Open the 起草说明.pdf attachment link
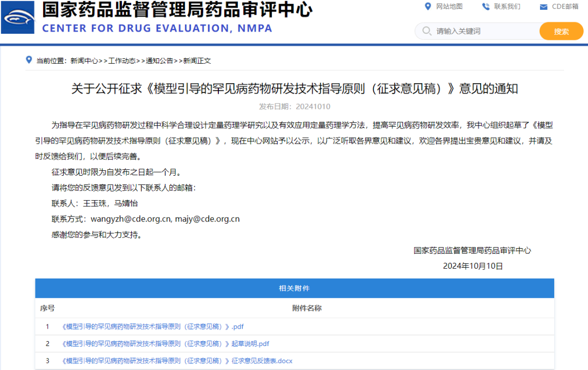The width and height of the screenshot is (588, 370). tap(164, 343)
